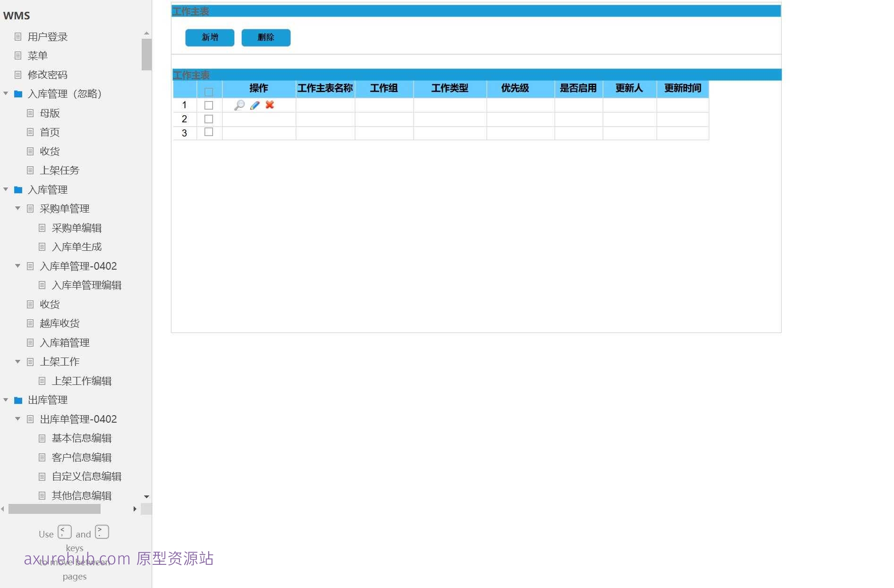Viewport: 894px width, 588px height.
Task: Click the sidebar horizontal scrollbar
Action: 54,509
